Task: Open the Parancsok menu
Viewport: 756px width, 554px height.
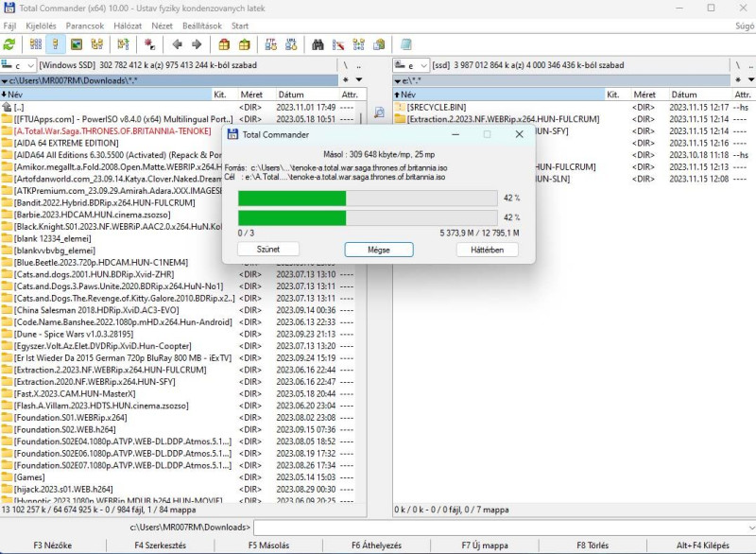Action: coord(84,26)
